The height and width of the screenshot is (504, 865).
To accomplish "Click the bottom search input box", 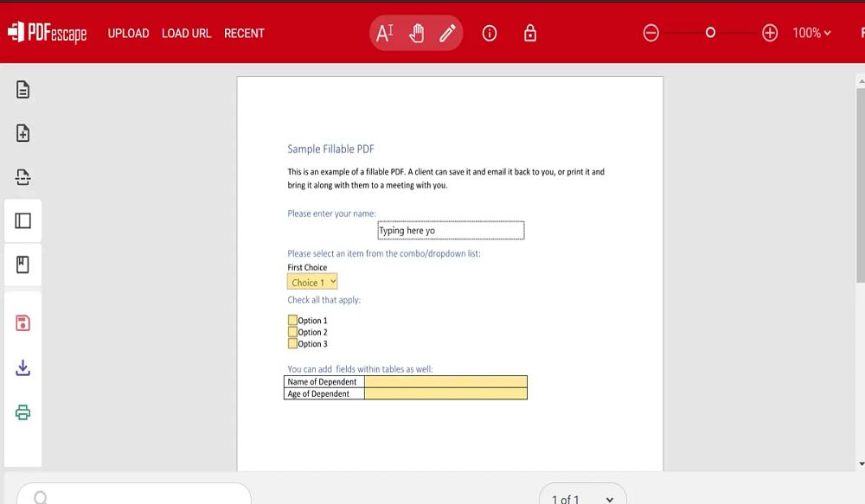I will (134, 495).
